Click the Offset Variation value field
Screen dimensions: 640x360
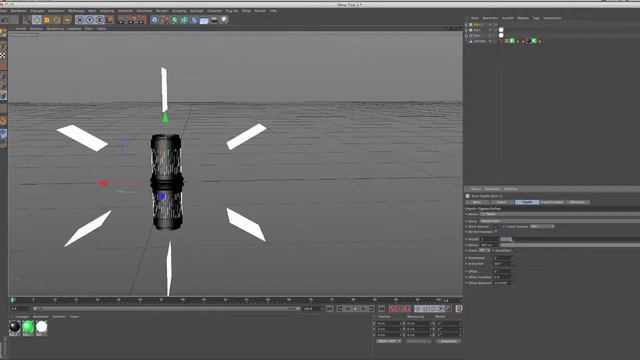point(502,277)
